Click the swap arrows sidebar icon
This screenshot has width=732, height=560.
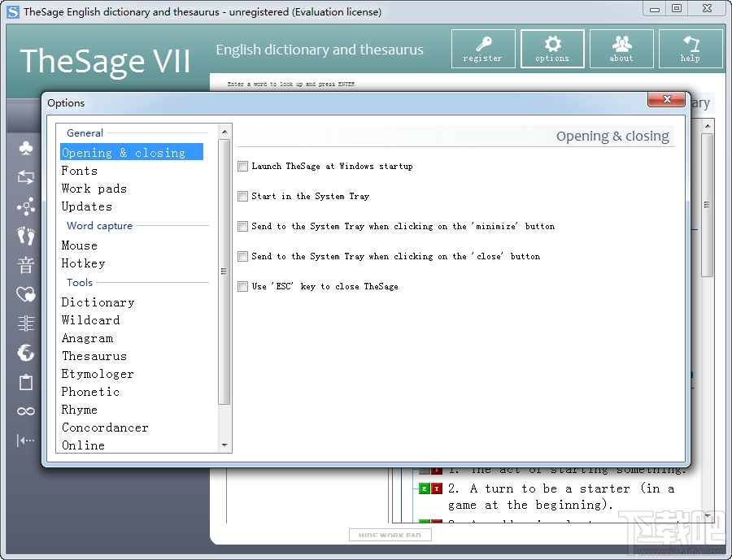[x=25, y=177]
